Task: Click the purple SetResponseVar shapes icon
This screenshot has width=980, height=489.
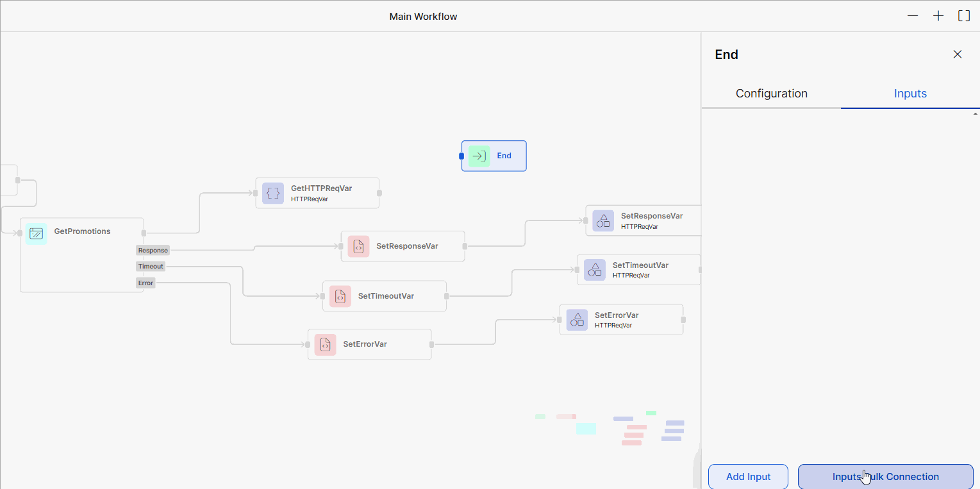Action: 602,220
